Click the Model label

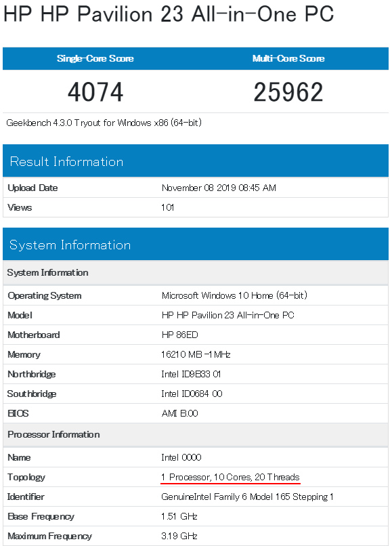click(20, 316)
